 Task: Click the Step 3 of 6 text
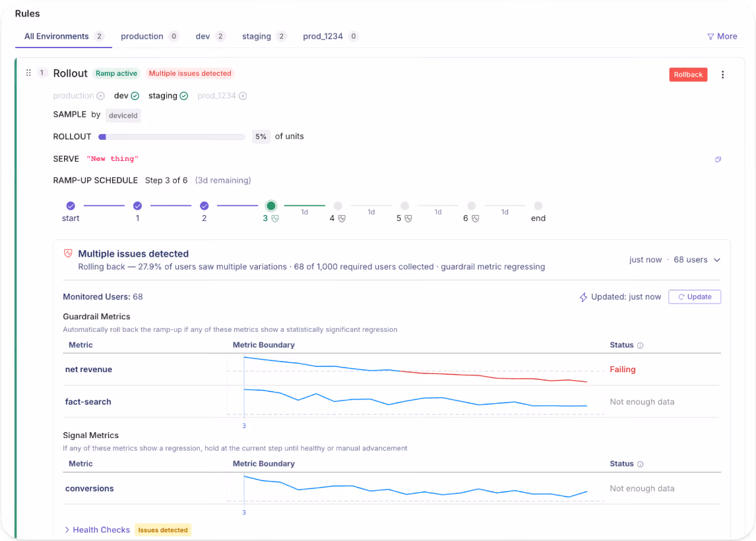pyautogui.click(x=166, y=180)
